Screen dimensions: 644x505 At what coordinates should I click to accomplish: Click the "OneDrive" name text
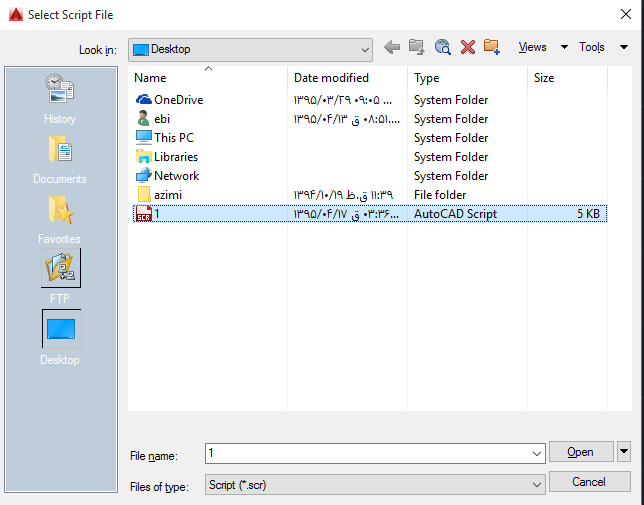(x=179, y=100)
